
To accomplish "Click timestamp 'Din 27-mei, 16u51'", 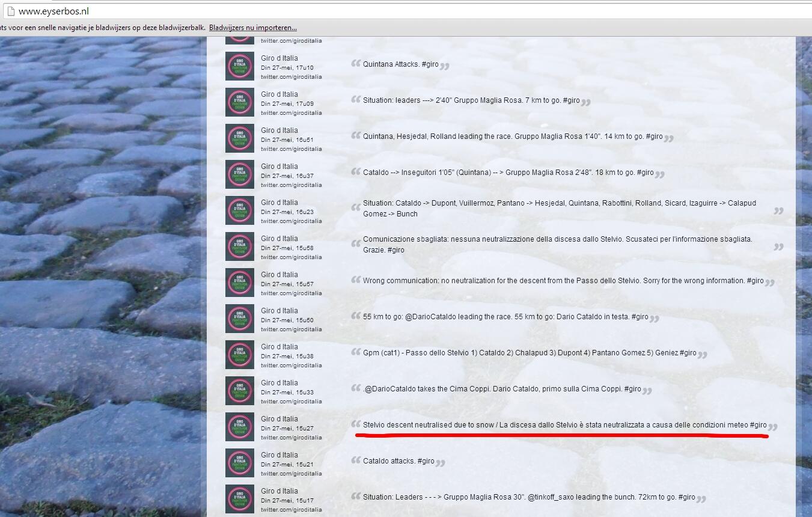I will [287, 140].
